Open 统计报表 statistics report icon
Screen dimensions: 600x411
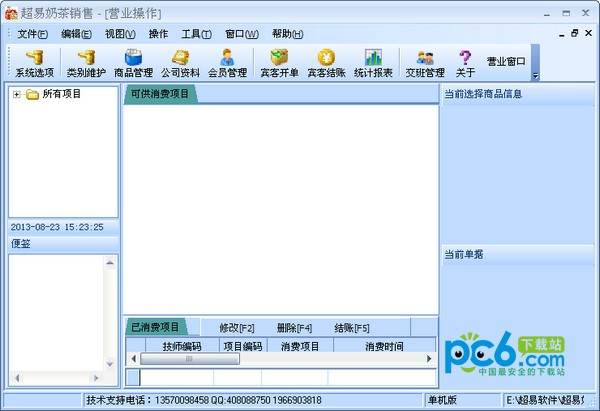tap(373, 64)
